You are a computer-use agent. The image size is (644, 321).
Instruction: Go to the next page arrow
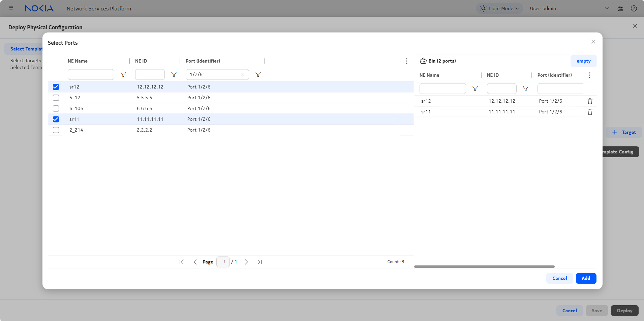pyautogui.click(x=246, y=262)
